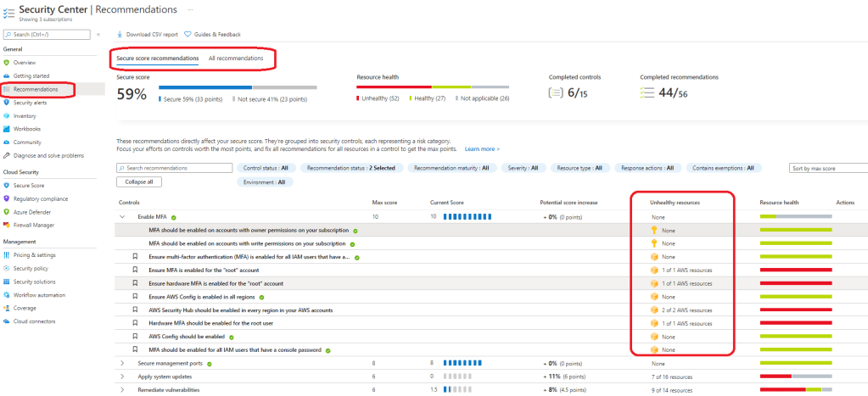Click the Azure Defender icon
Screen dimensions: 868x396
[x=7, y=211]
